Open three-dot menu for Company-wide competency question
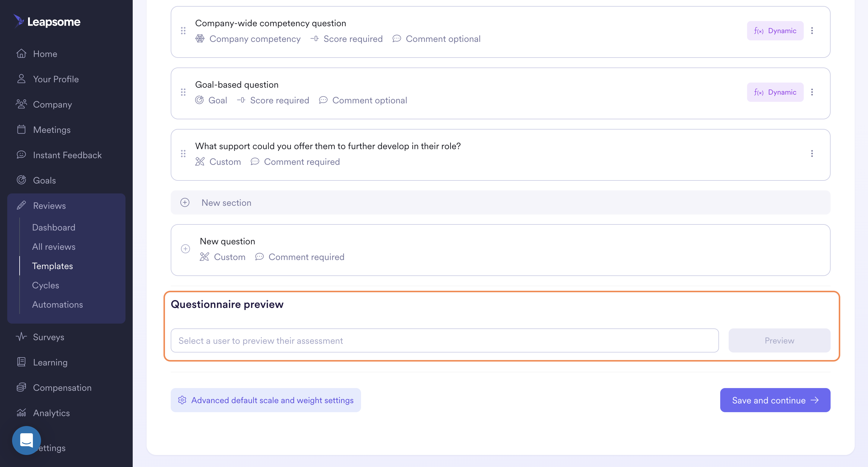 812,31
